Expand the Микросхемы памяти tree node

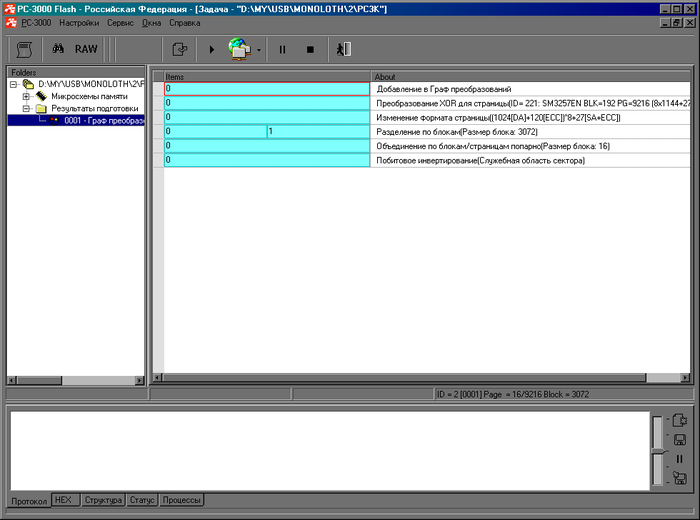[26, 96]
